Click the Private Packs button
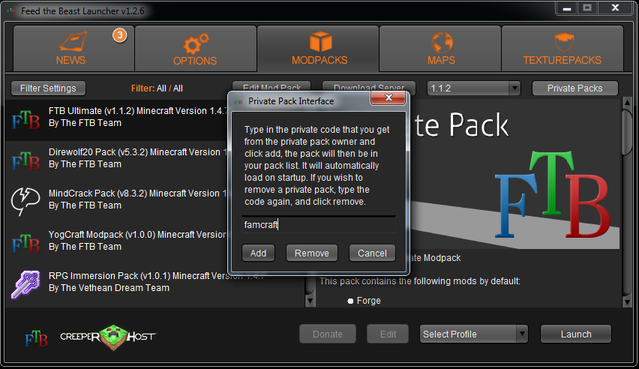The image size is (639, 369). [x=575, y=88]
